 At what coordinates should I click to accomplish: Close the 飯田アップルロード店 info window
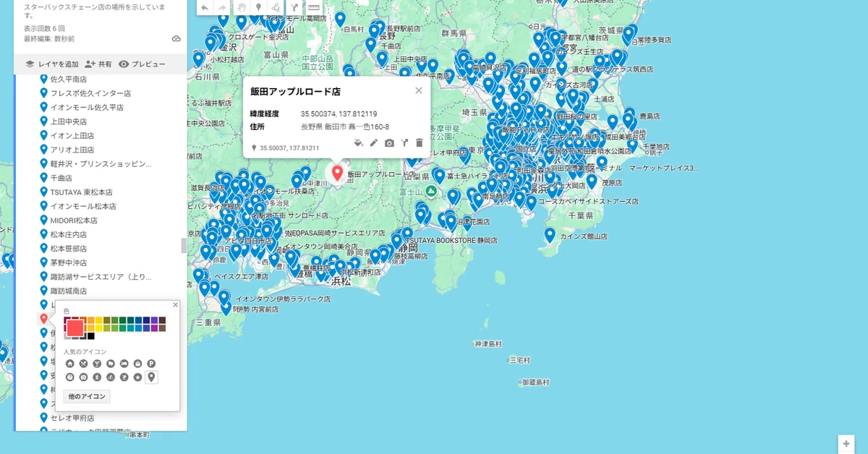point(419,90)
